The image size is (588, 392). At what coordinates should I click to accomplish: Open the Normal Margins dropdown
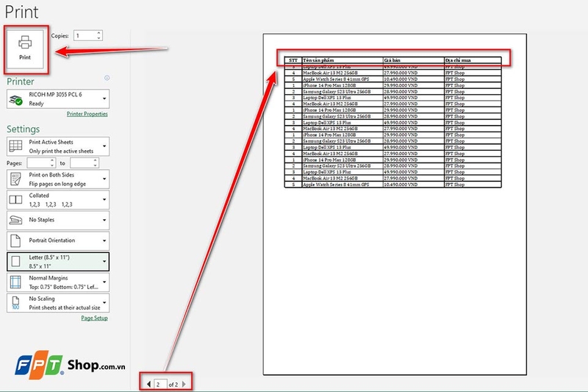[58, 282]
